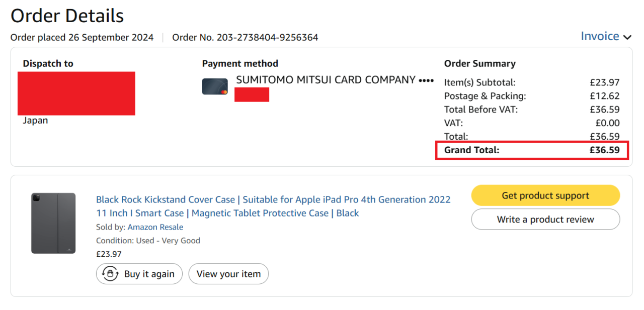Open the Black Rock Kickstand Cover Case link

273,206
